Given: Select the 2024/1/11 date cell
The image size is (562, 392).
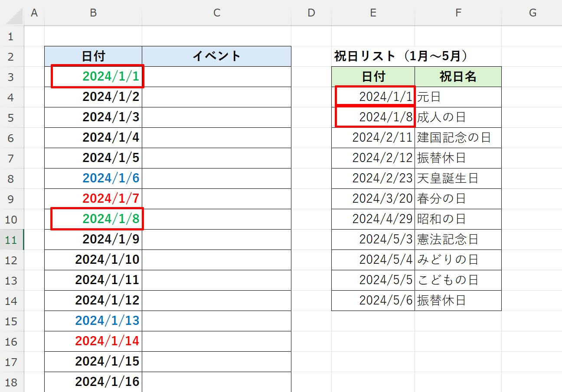Looking at the screenshot, I should [93, 280].
